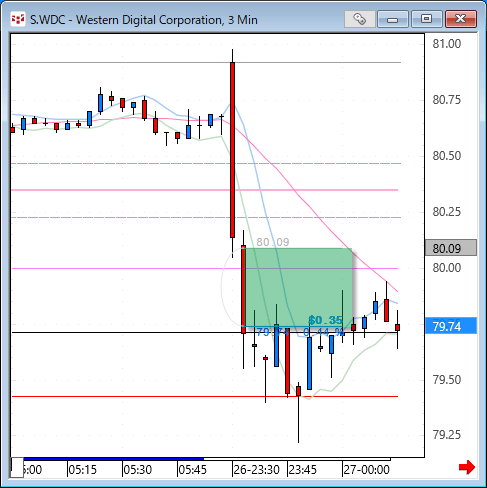Minimize the WDC chart window
The image size is (487, 488).
tap(393, 19)
